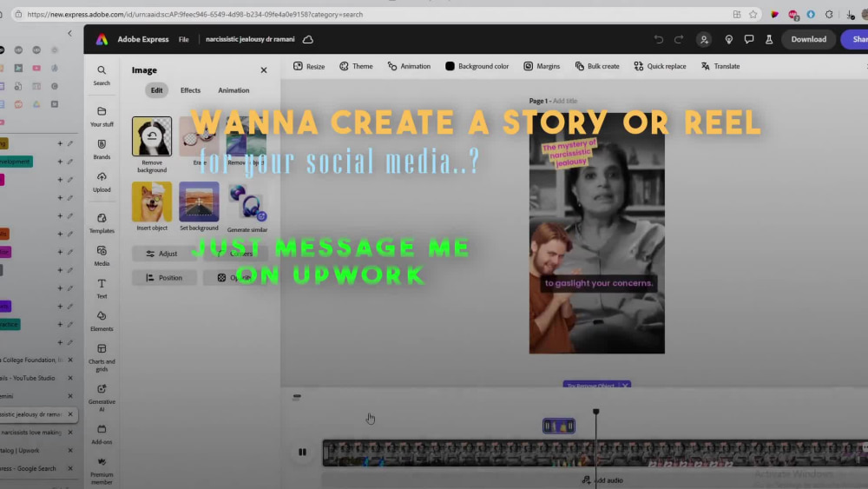Image resolution: width=868 pixels, height=489 pixels.
Task: Click the Adobe Express logo
Action: coord(102,39)
